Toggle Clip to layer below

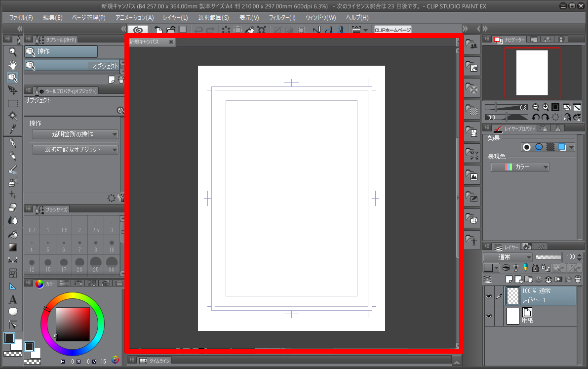[x=506, y=268]
